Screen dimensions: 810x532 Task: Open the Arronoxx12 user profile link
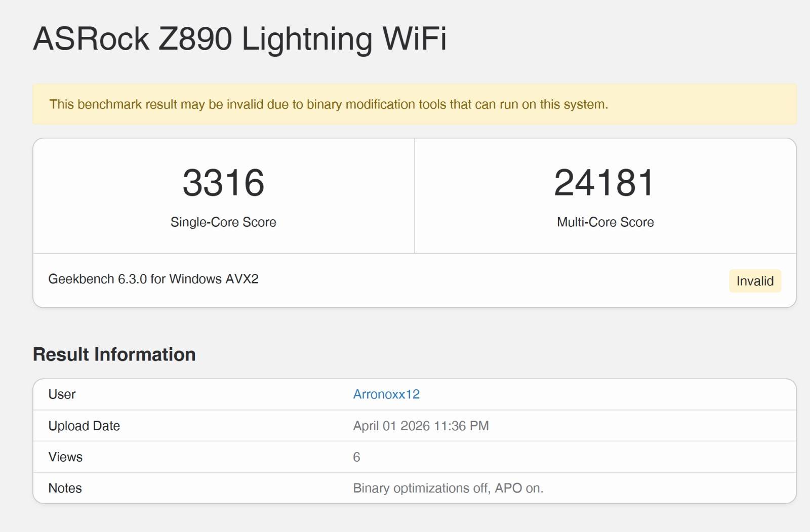click(386, 394)
